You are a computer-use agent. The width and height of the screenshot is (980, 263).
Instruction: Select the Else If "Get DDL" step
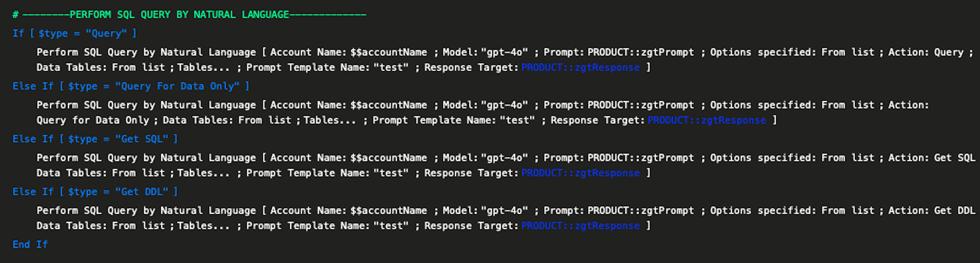(95, 192)
